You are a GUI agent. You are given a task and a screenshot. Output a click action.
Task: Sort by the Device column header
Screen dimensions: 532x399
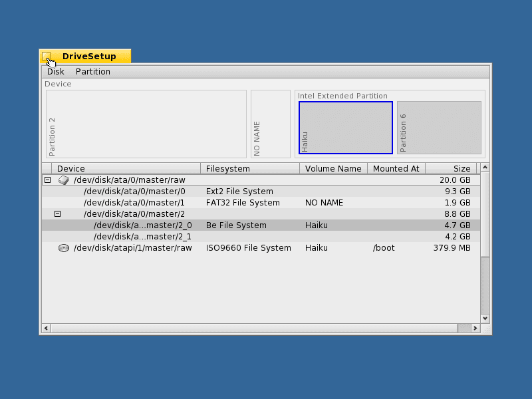tap(126, 169)
